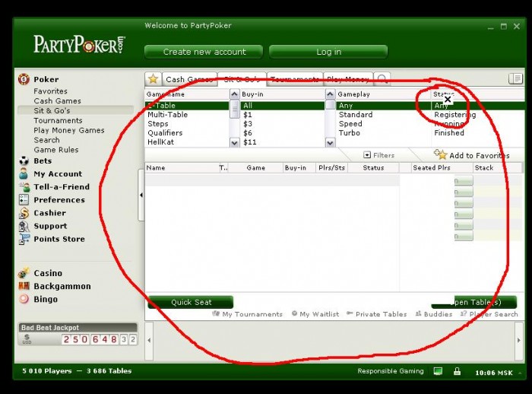Open My Waitlist link
This screenshot has height=394, width=532.
click(315, 314)
